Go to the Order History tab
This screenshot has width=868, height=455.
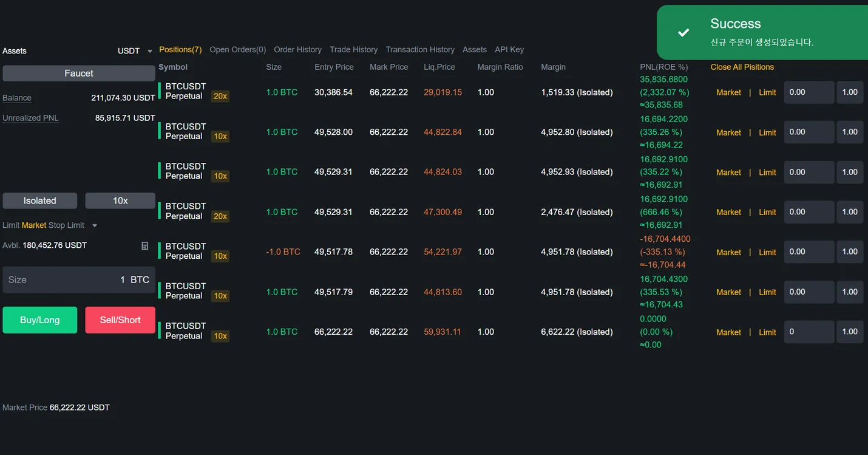[297, 50]
